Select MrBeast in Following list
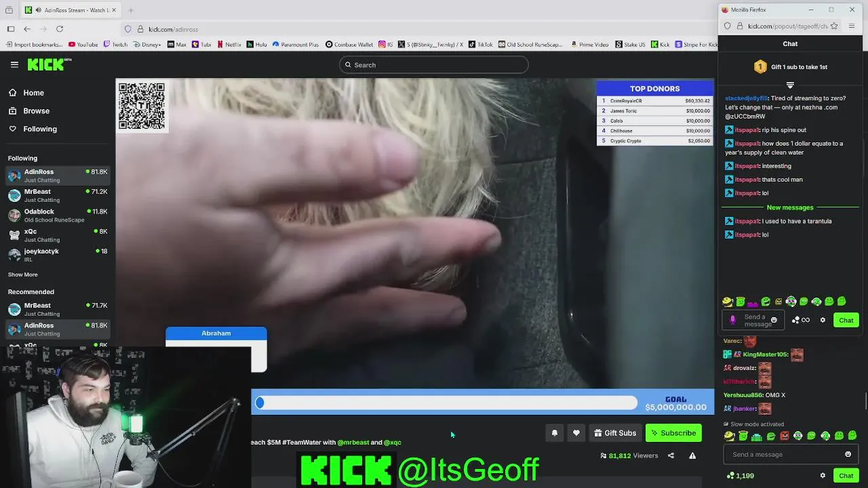 click(x=58, y=195)
